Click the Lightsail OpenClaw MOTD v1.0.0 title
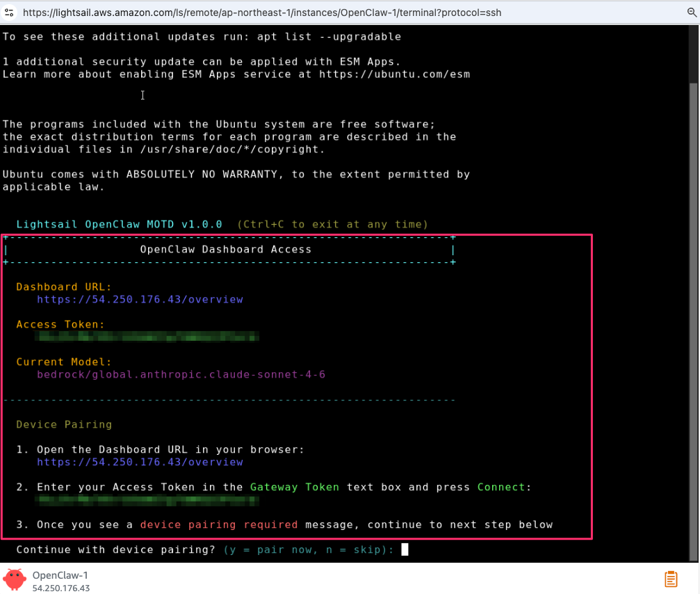 pyautogui.click(x=119, y=224)
